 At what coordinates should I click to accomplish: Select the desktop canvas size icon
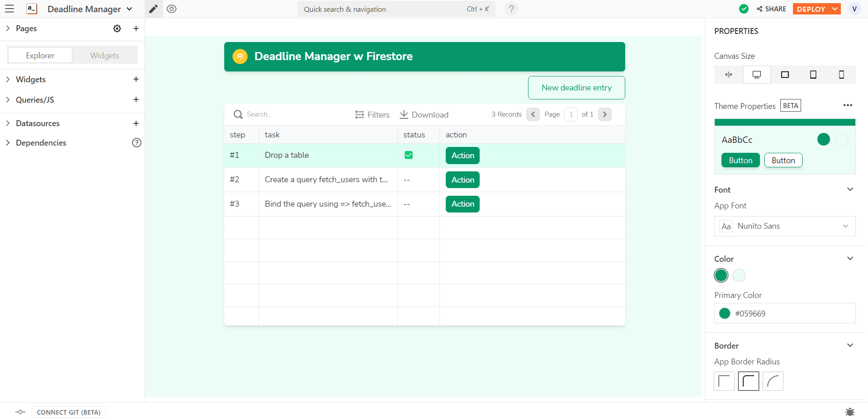tap(756, 75)
